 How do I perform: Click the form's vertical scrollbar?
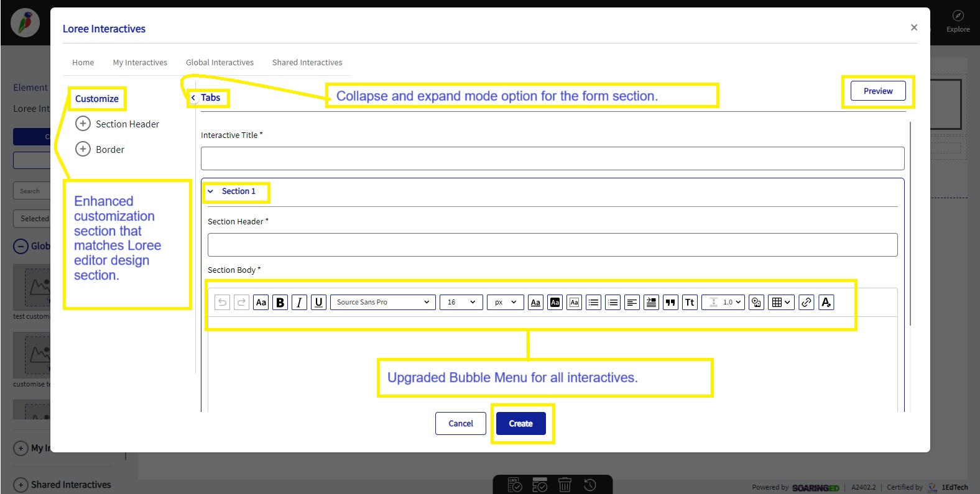tap(910, 224)
